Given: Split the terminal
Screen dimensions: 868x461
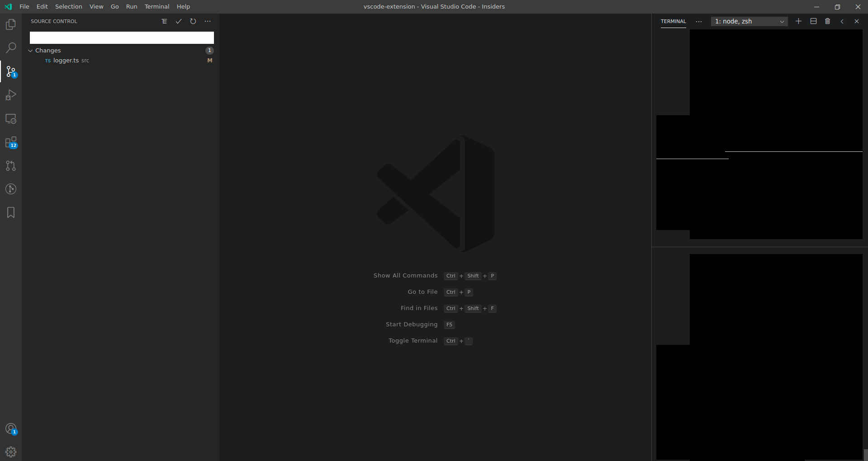Looking at the screenshot, I should pos(813,21).
